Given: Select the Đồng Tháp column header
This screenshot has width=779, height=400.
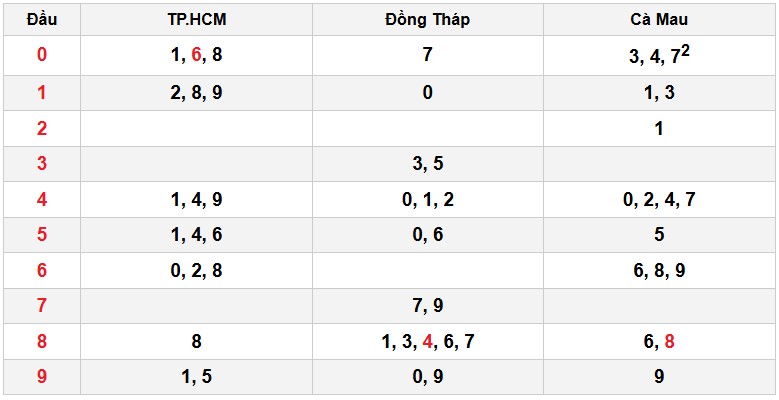Looking at the screenshot, I should pos(427,20).
